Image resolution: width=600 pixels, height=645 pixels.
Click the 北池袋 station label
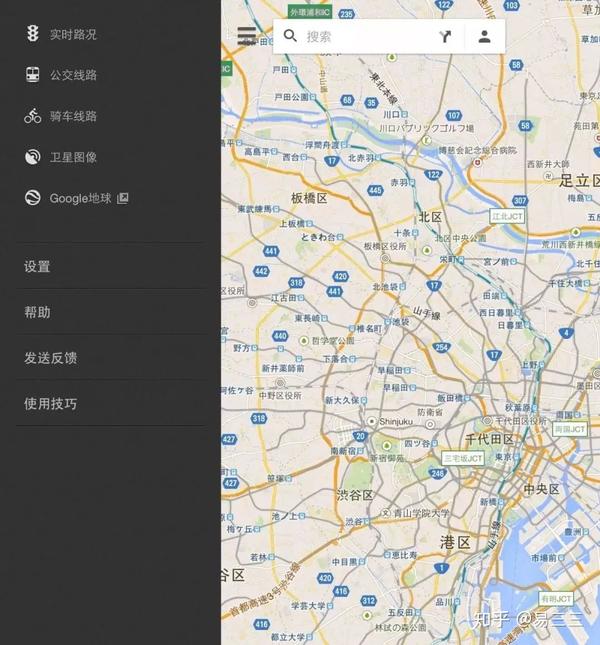(386, 287)
